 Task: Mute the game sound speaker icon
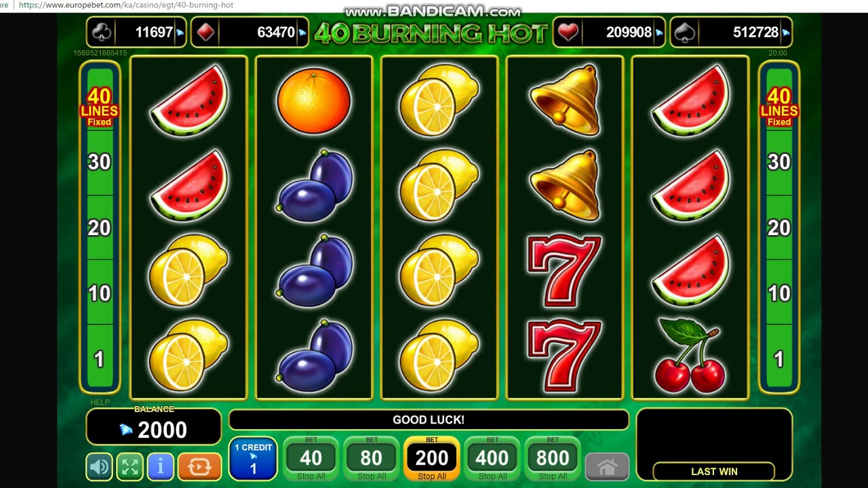pos(99,466)
